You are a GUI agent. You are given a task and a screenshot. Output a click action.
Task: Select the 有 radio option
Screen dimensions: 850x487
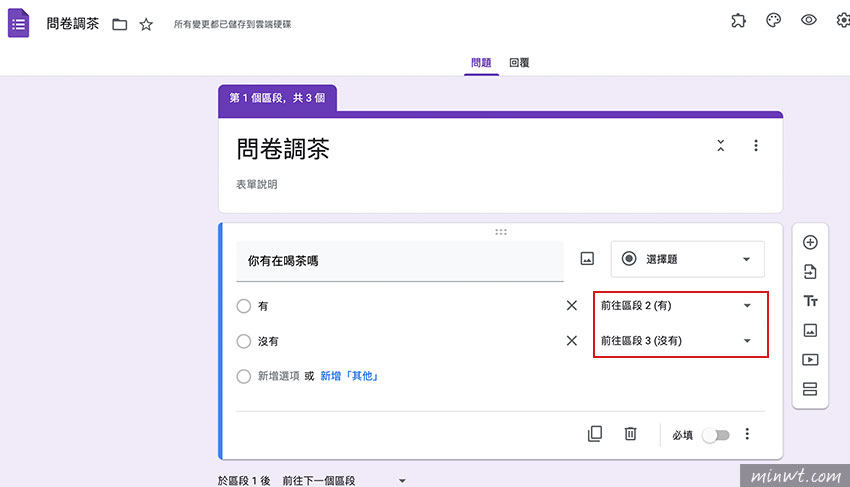pyautogui.click(x=244, y=306)
